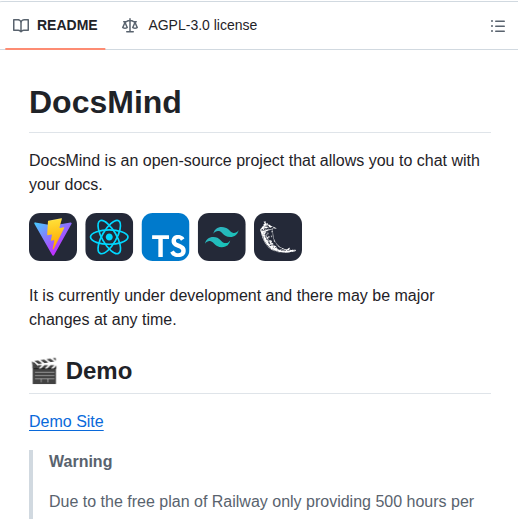Click the Tailwind CSS wave logo badge
The image size is (518, 519).
(x=222, y=237)
